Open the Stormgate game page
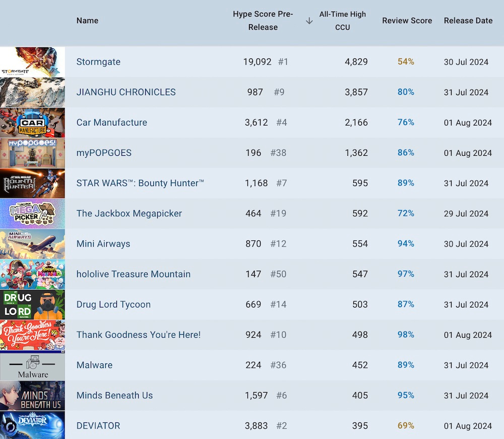 pos(98,61)
